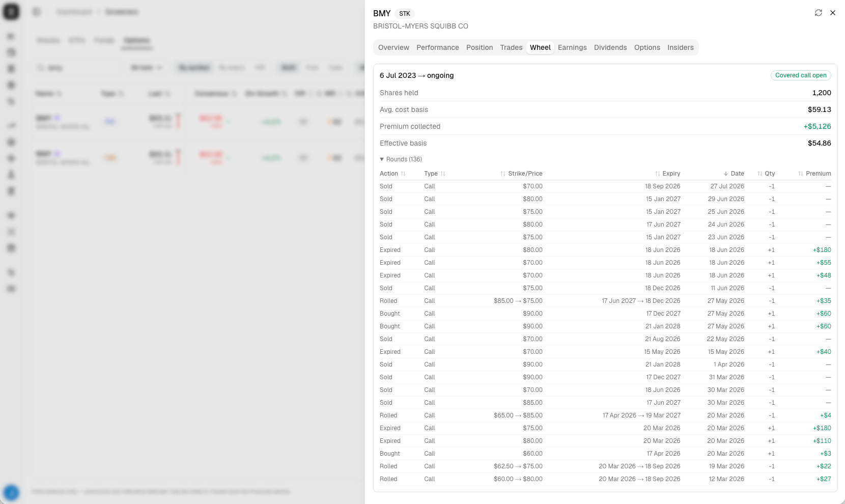Click the row dated 1 Apr 2026
845x504 pixels.
coord(605,365)
